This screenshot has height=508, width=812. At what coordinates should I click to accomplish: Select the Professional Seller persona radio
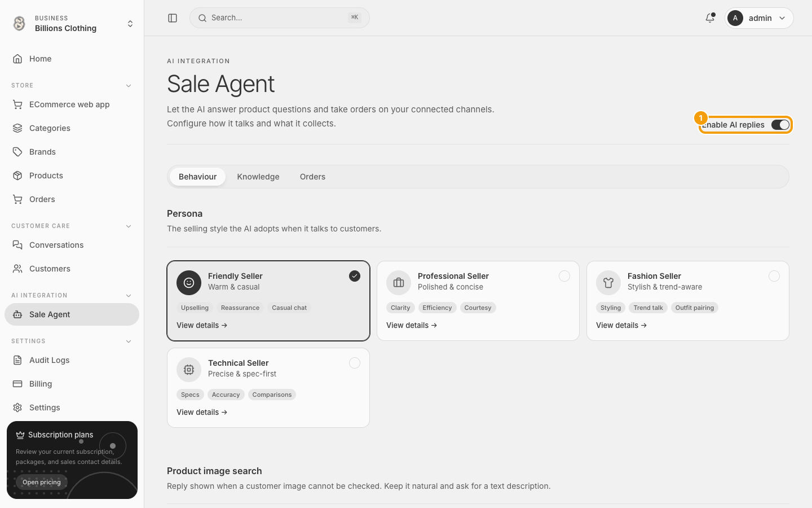coord(564,276)
